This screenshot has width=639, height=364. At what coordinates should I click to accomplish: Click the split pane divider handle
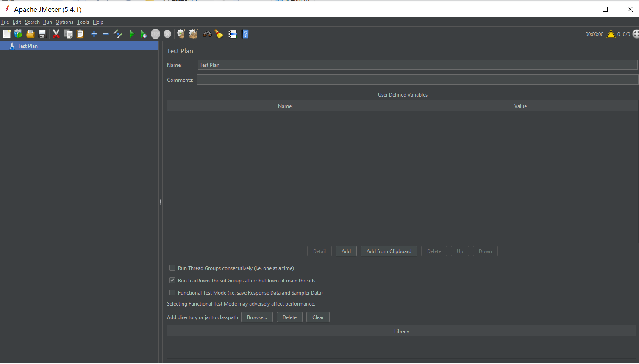click(161, 202)
